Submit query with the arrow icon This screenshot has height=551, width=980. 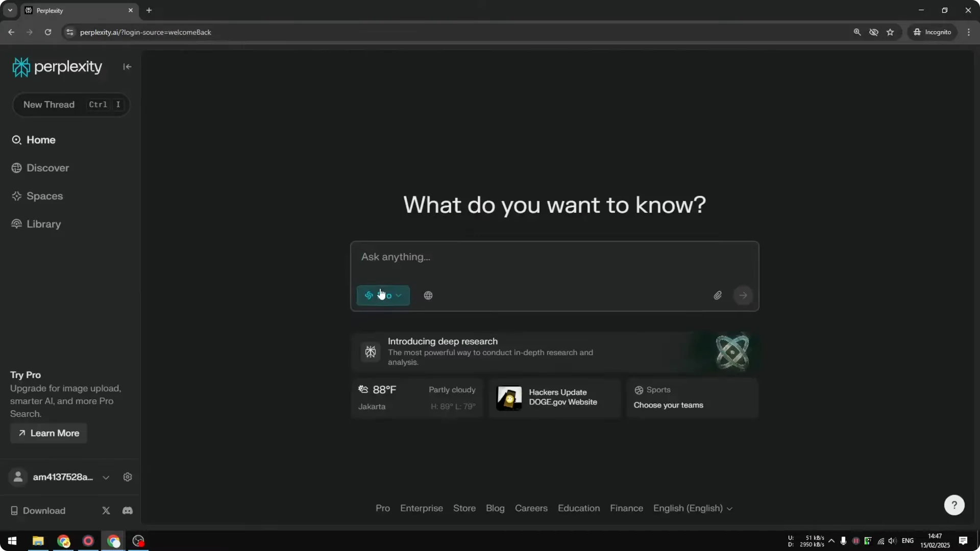click(743, 295)
